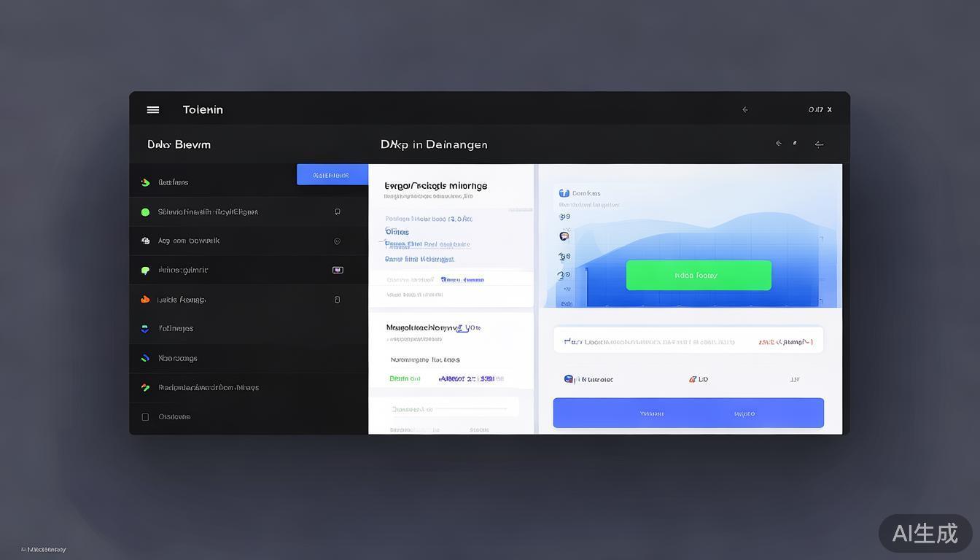Screen dimensions: 980x560
Task: Click the green status text in the lower card
Action: point(405,378)
